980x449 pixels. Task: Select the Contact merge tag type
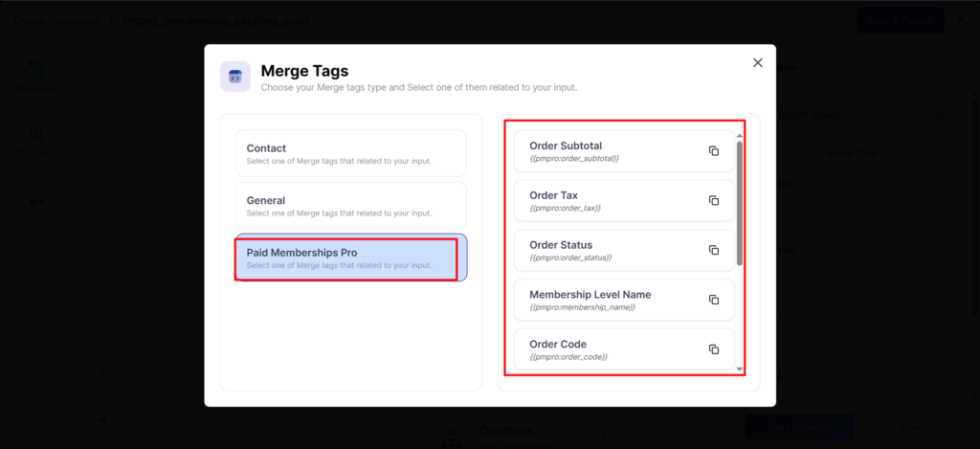pos(350,153)
